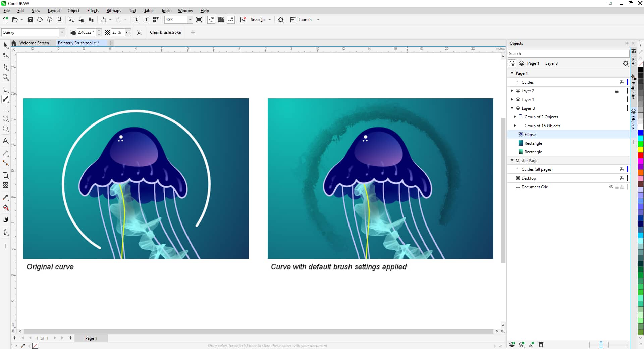Click the Launch button
Screen dimensions: 644x349
[305, 20]
